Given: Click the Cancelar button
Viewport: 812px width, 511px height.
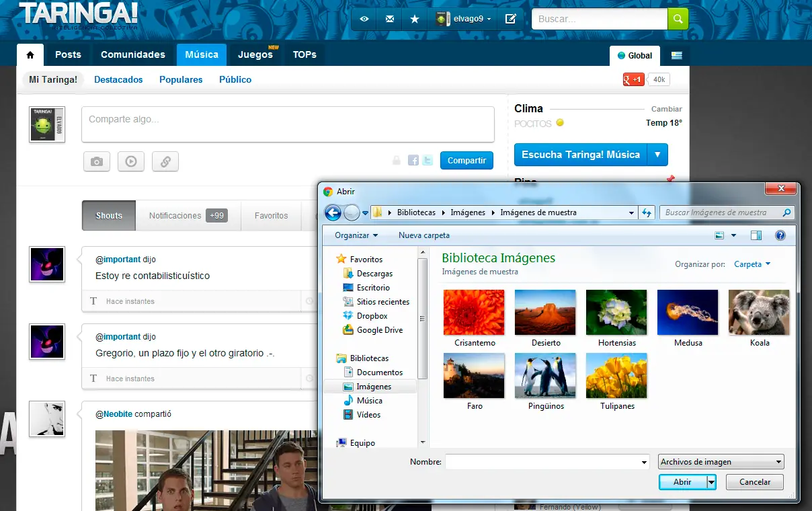Looking at the screenshot, I should click(x=755, y=482).
